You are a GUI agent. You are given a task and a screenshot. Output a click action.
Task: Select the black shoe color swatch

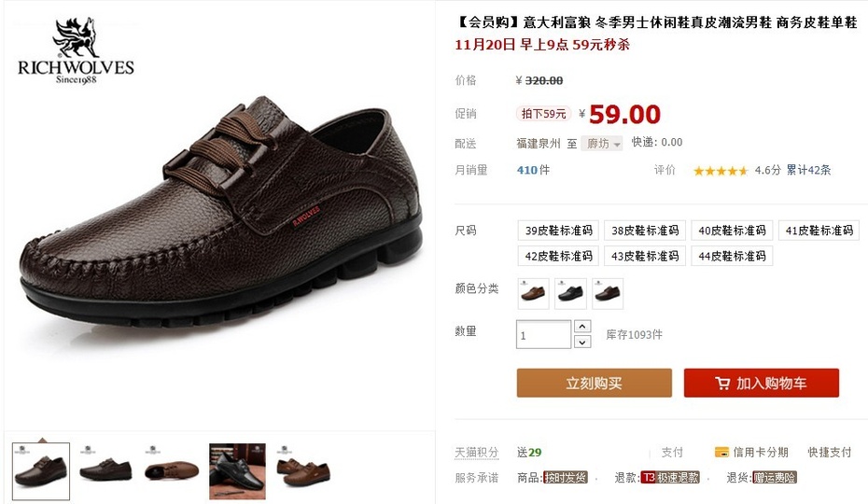[x=570, y=294]
